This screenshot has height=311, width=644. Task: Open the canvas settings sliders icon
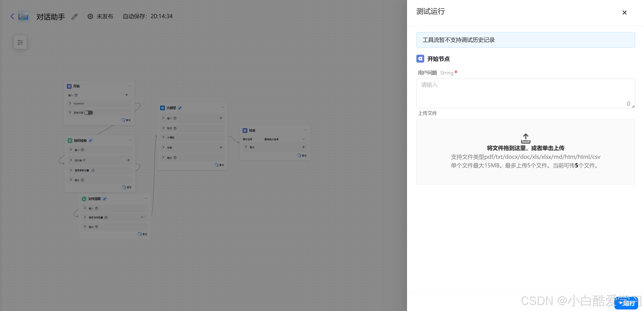tap(20, 42)
